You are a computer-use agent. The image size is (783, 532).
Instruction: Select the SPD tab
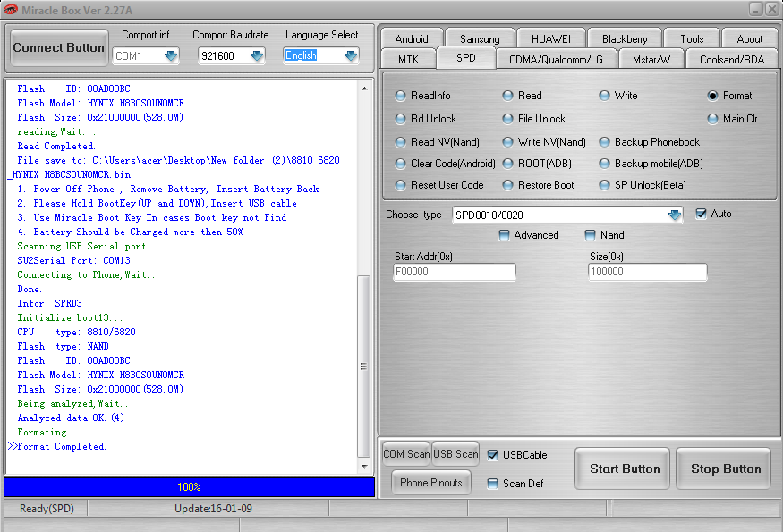pyautogui.click(x=466, y=58)
